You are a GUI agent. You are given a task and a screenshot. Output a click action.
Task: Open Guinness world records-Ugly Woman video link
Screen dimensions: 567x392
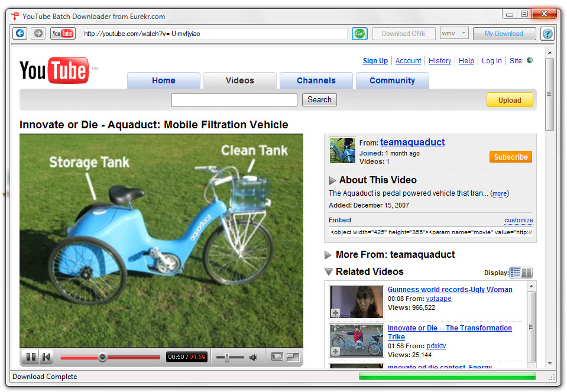(450, 289)
